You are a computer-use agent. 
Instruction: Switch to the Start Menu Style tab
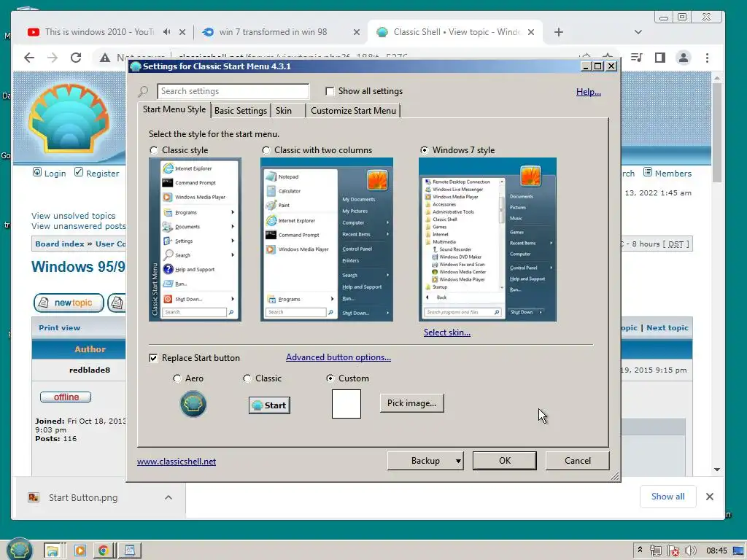[x=174, y=109]
